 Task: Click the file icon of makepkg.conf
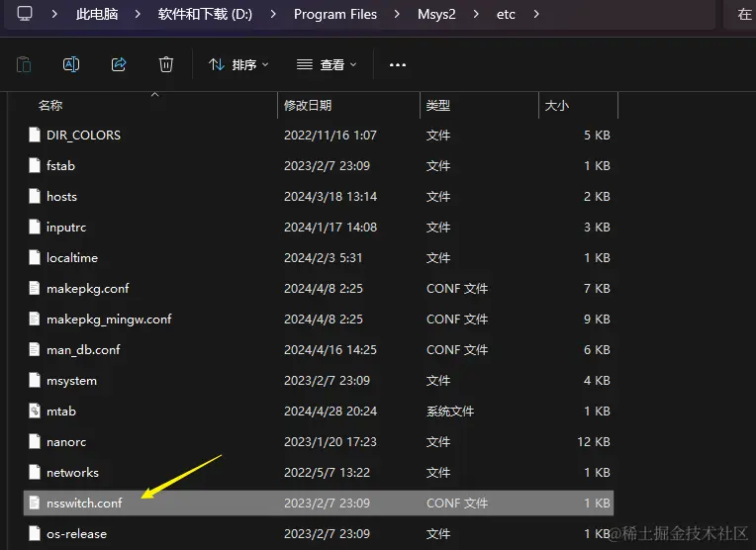click(35, 288)
